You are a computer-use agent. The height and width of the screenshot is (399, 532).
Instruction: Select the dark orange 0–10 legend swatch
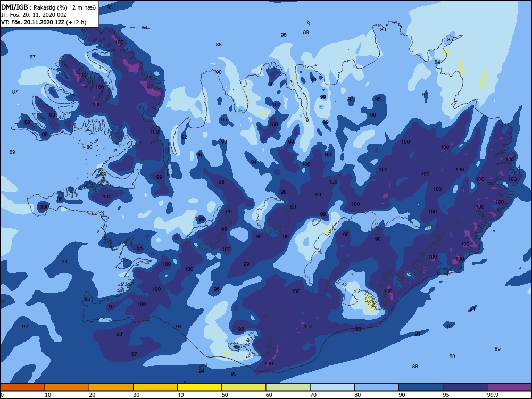22,387
